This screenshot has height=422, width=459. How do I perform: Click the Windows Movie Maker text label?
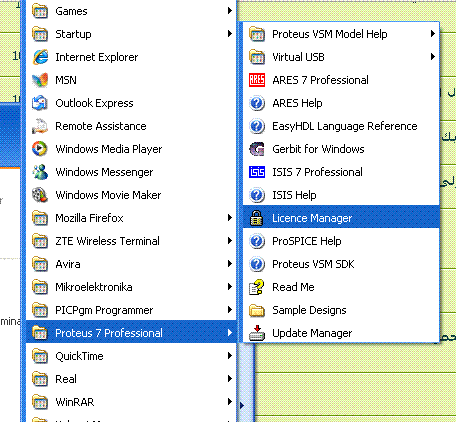(108, 195)
